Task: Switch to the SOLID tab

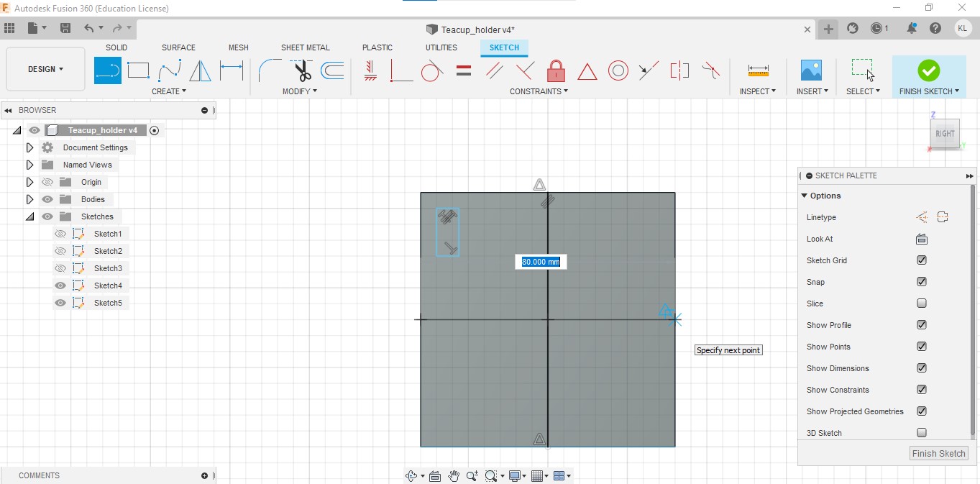Action: 116,47
